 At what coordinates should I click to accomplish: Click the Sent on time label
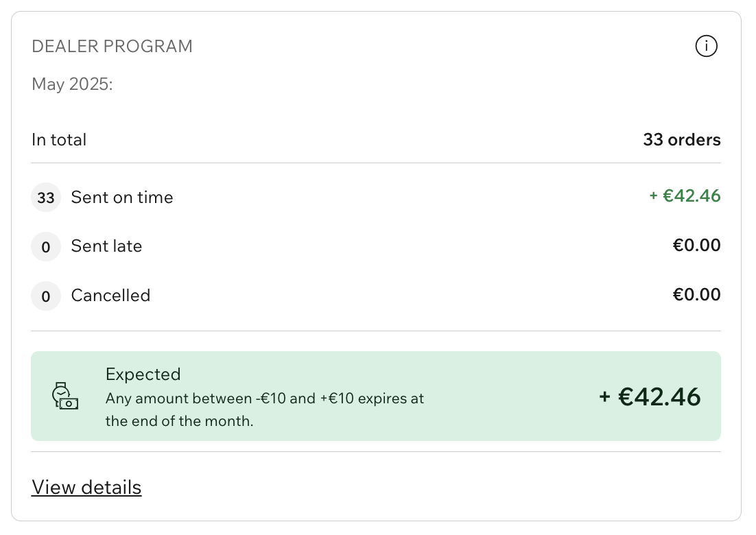122,197
